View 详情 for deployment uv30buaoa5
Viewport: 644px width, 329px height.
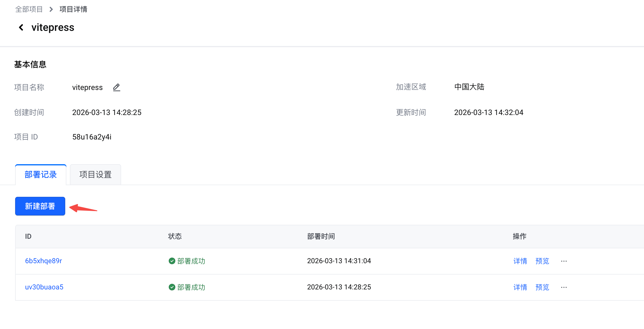[x=520, y=287]
